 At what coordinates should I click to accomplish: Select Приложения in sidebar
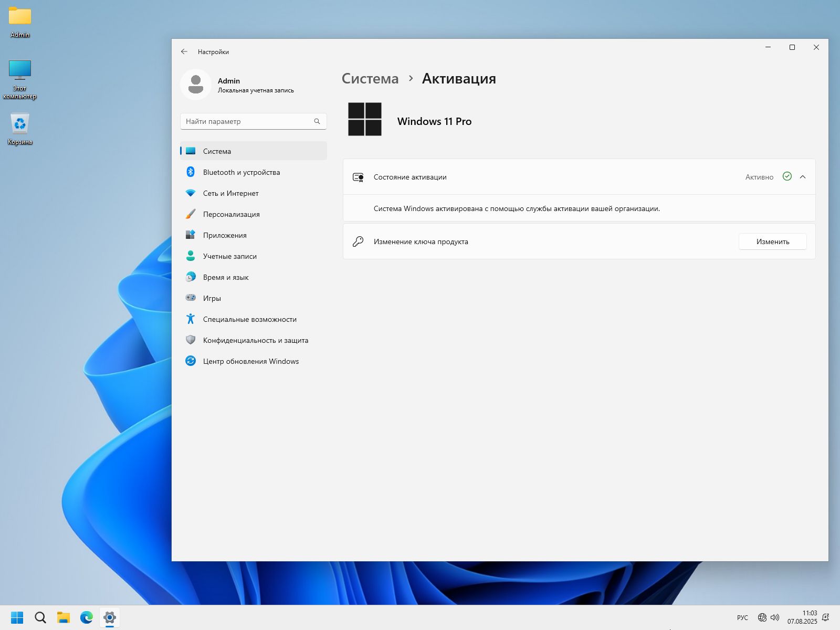coord(253,235)
